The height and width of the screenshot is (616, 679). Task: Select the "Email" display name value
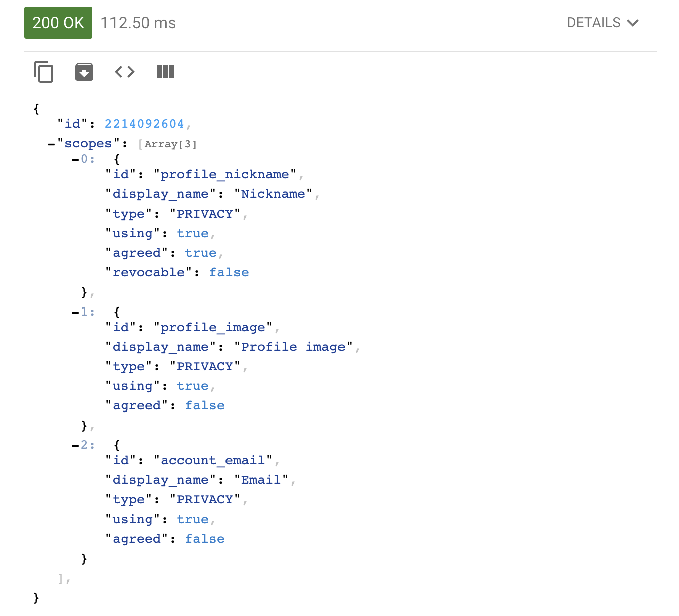pyautogui.click(x=261, y=480)
